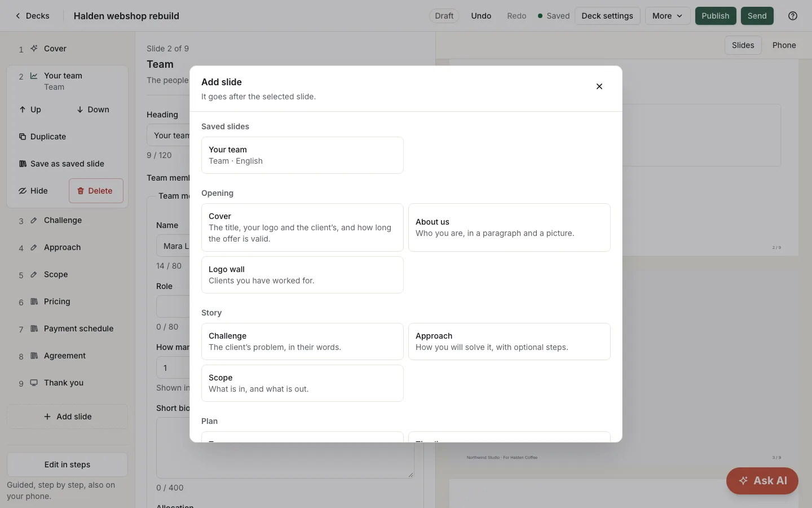Image resolution: width=812 pixels, height=508 pixels.
Task: Switch to the Slides preview tab
Action: pyautogui.click(x=743, y=45)
